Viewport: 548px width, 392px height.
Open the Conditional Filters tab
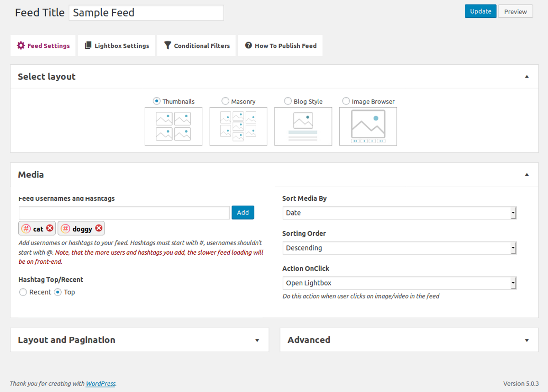tap(196, 46)
